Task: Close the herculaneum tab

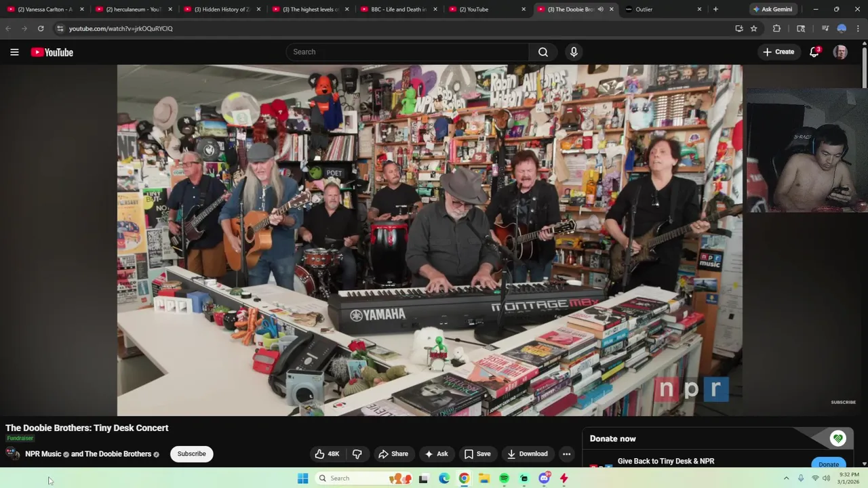Action: [170, 9]
